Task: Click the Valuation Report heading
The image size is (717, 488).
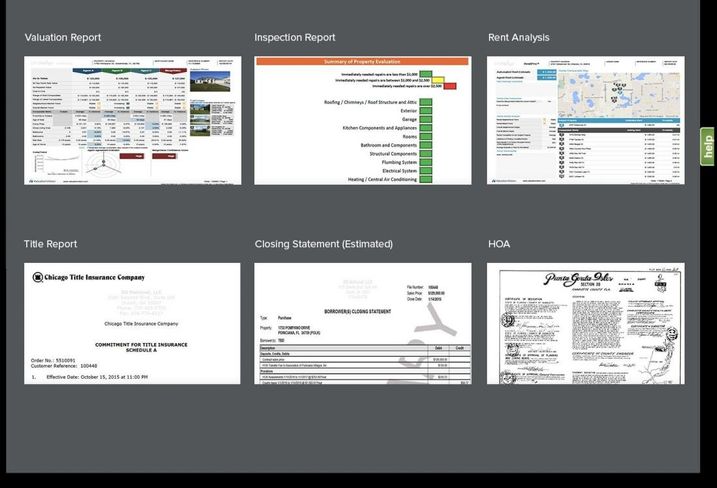Action: click(x=62, y=38)
